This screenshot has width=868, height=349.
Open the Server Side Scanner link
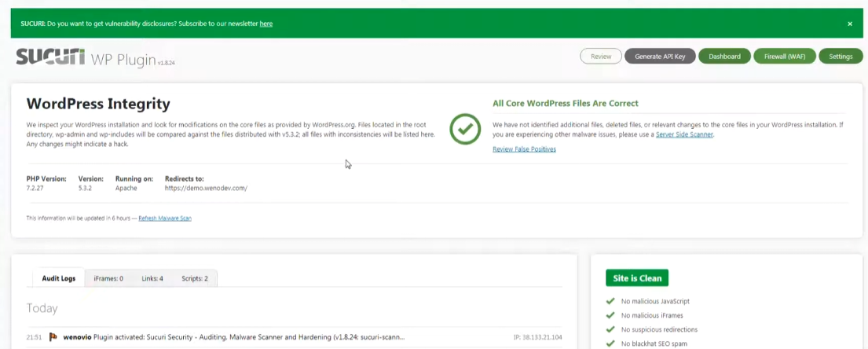click(684, 134)
